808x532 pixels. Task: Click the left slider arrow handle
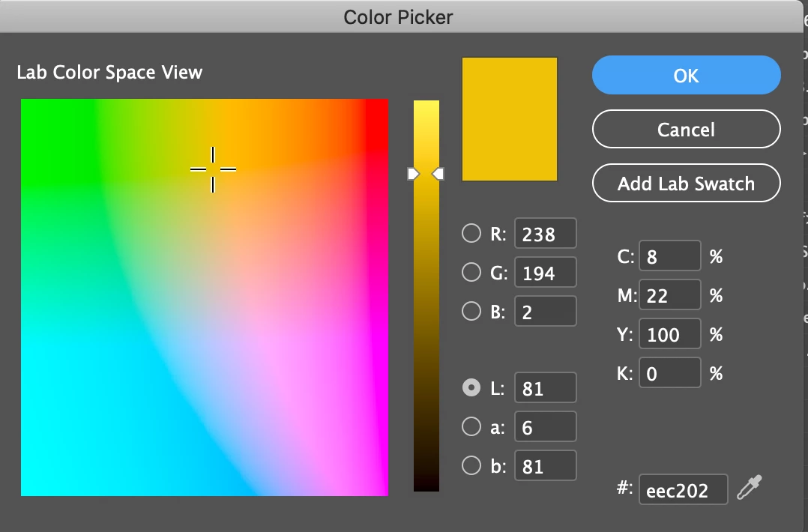pyautogui.click(x=413, y=174)
